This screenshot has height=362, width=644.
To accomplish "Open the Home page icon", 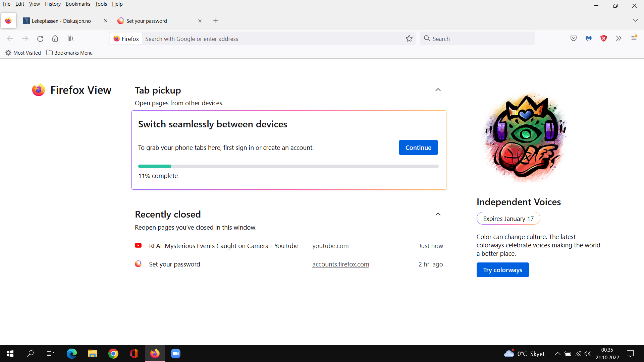I will (55, 39).
